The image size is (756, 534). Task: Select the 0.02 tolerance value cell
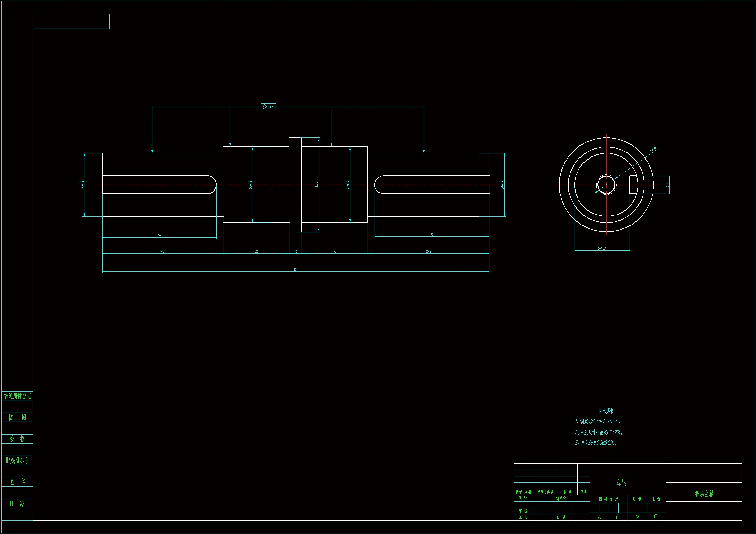click(x=272, y=107)
